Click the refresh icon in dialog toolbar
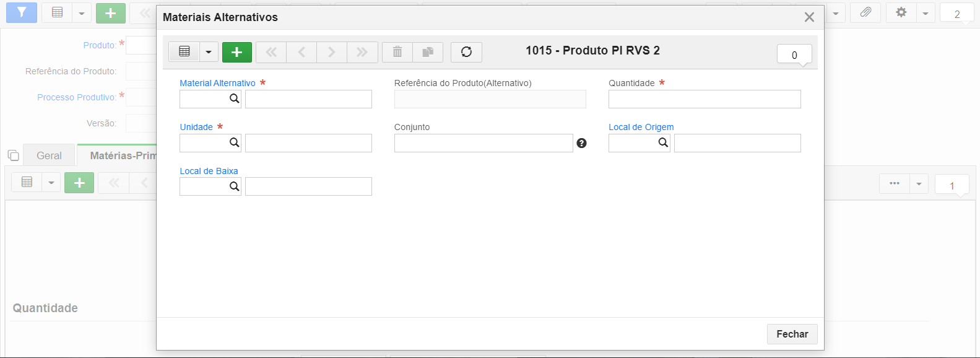 click(x=466, y=52)
